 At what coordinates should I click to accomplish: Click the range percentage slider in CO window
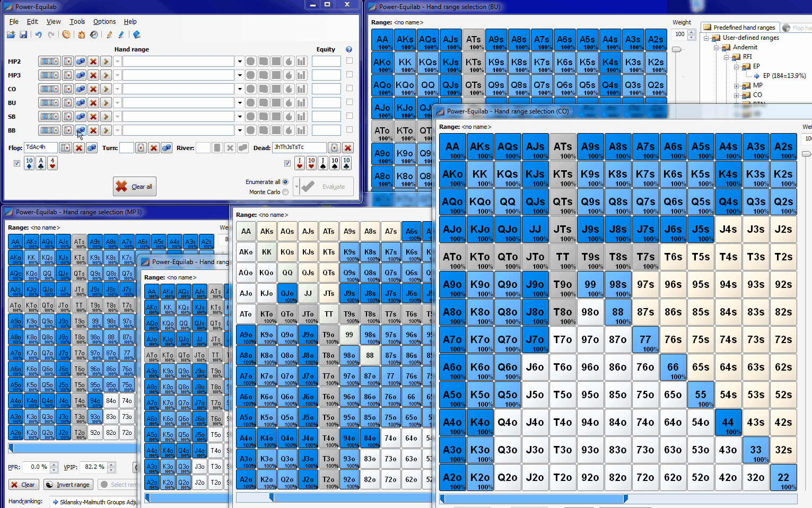(618, 499)
